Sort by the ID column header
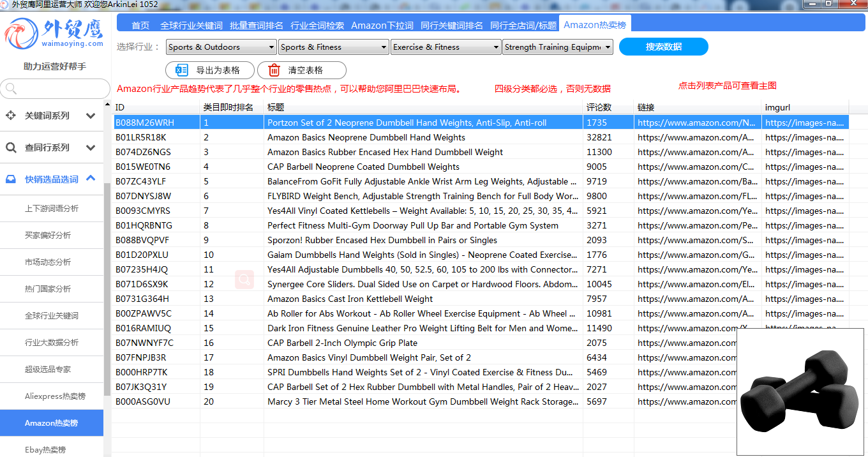 tap(156, 107)
